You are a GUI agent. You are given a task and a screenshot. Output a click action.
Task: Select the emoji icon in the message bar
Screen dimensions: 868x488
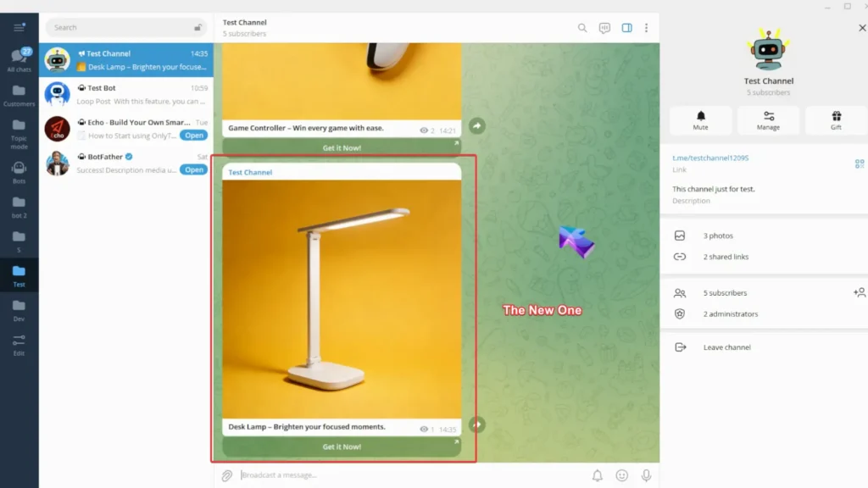click(x=622, y=475)
